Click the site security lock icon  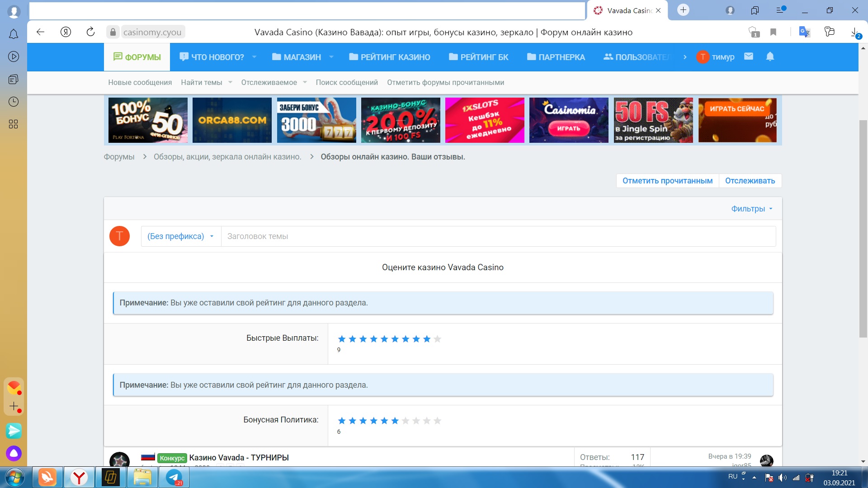[113, 32]
